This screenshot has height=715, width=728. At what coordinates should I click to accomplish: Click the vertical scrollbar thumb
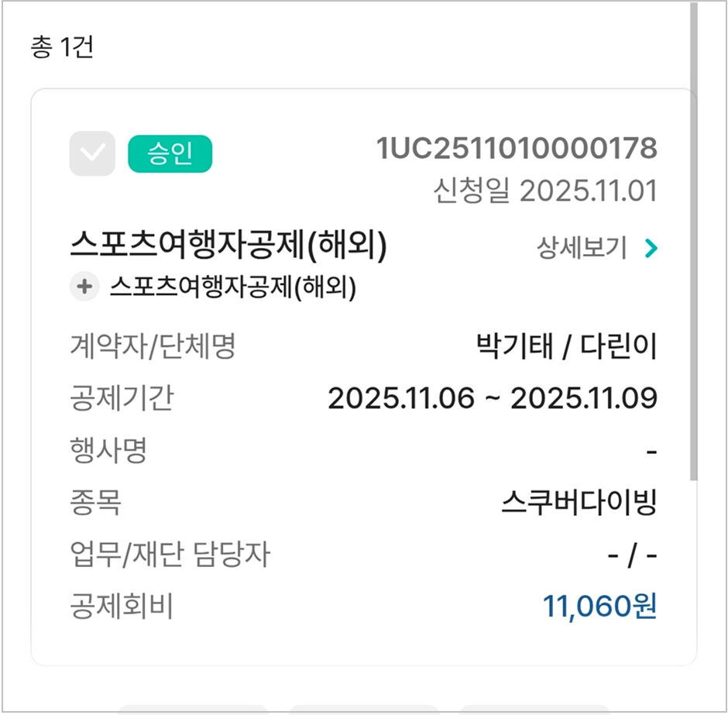(x=693, y=240)
